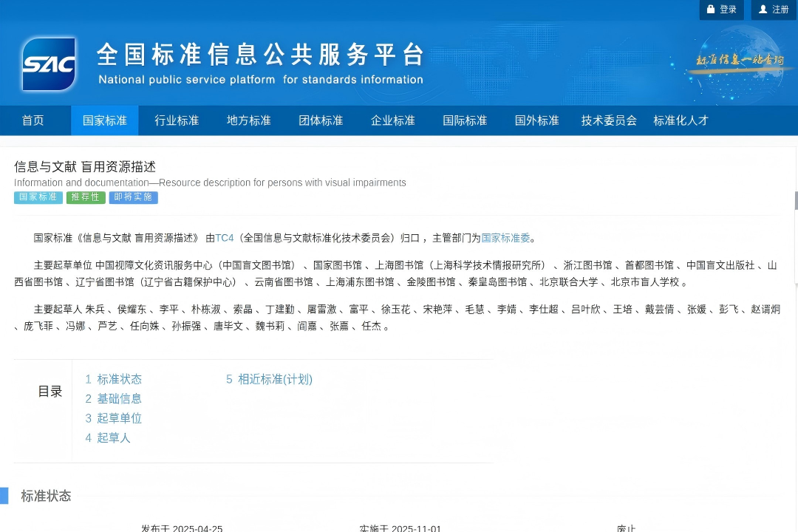Open the 团体标准 menu item
The height and width of the screenshot is (532, 798).
(321, 120)
